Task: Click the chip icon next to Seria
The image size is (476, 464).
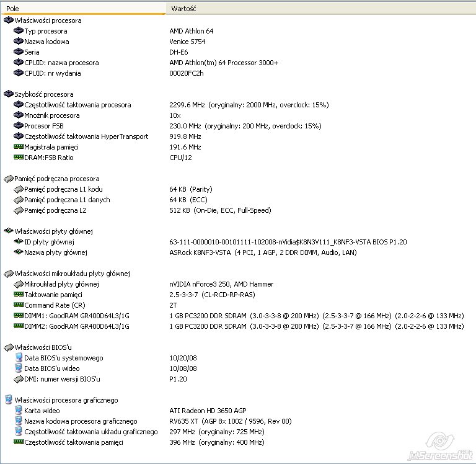Action: 19,52
